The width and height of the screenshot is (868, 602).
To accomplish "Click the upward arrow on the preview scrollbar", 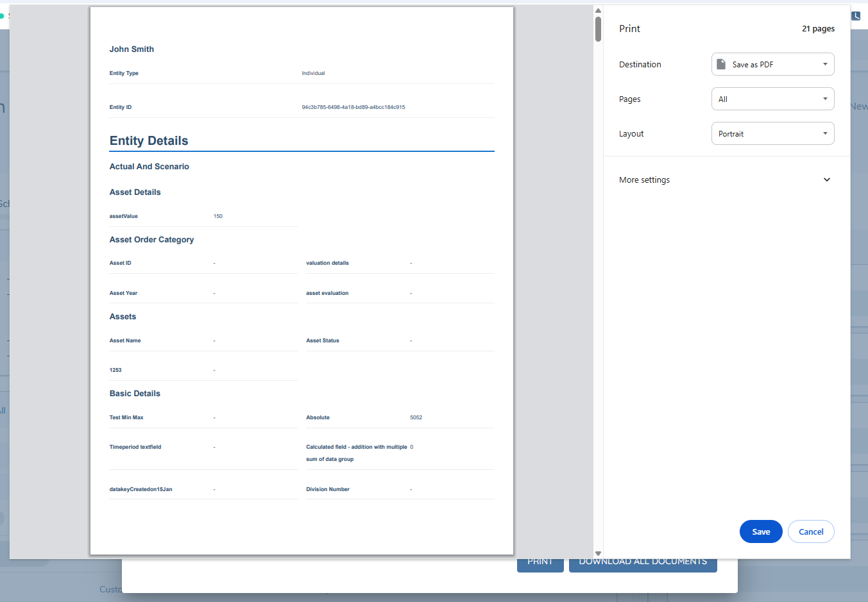I will (x=598, y=10).
